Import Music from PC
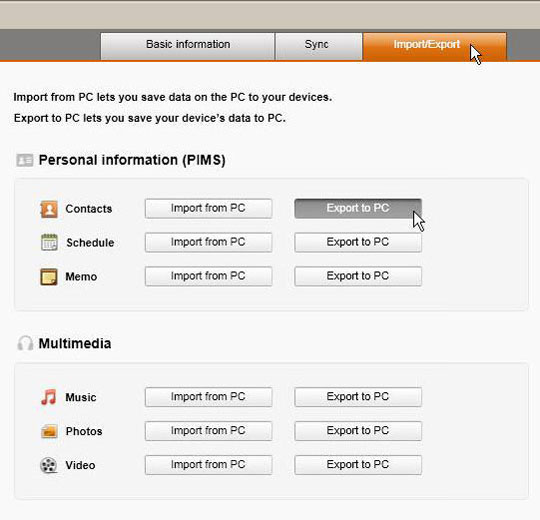 click(208, 397)
